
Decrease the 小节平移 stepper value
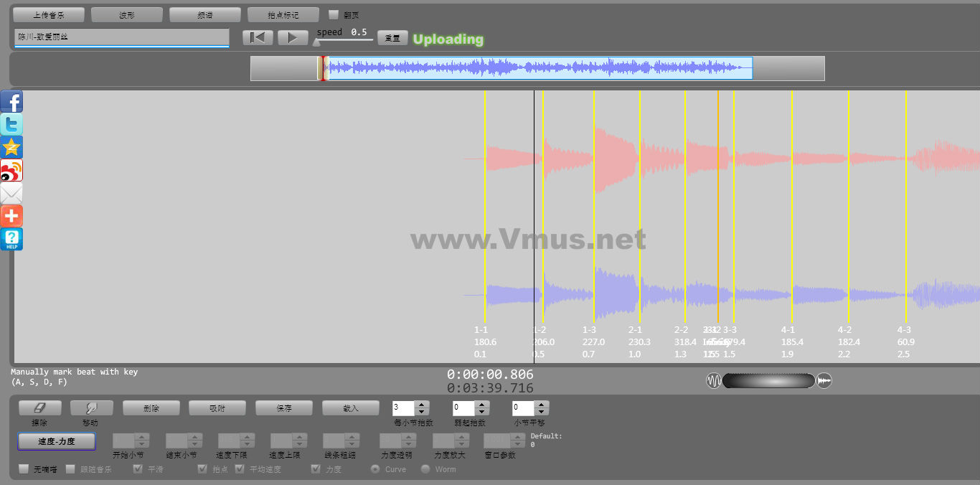(x=542, y=412)
